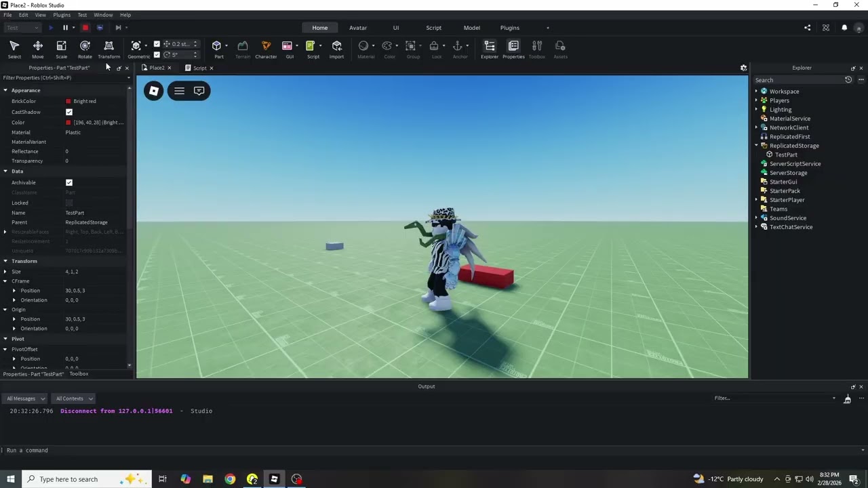868x488 pixels.
Task: Collapse the ReplicatedStorage tree node
Action: pos(756,146)
